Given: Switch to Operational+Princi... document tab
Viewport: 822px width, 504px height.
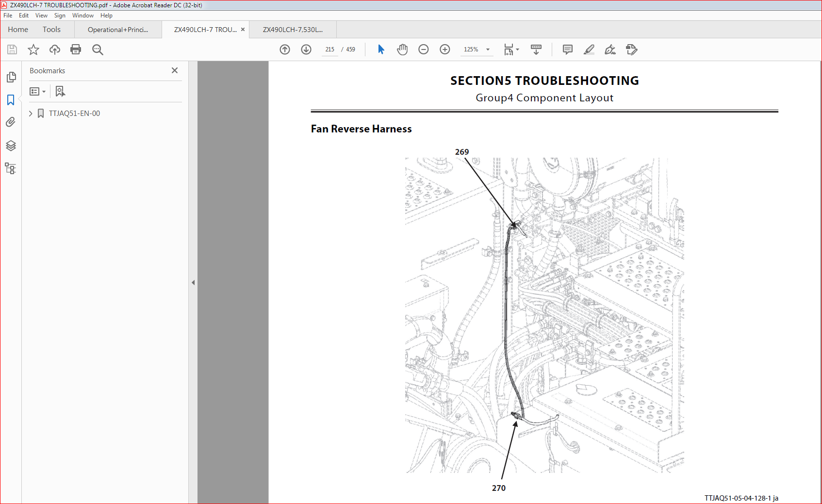Looking at the screenshot, I should coord(118,30).
